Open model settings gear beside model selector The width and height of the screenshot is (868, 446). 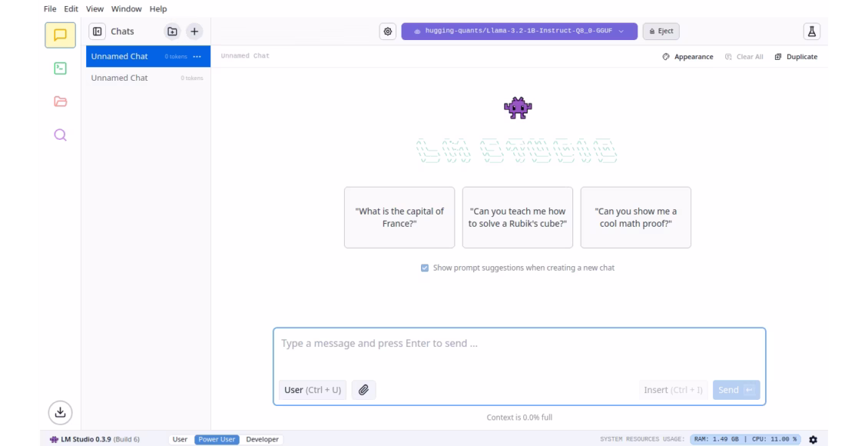click(387, 32)
